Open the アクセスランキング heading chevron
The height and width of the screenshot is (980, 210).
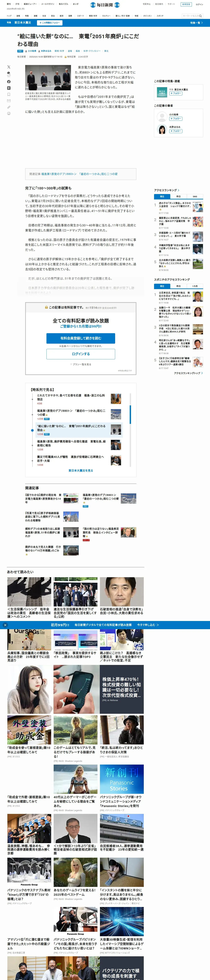tap(179, 190)
